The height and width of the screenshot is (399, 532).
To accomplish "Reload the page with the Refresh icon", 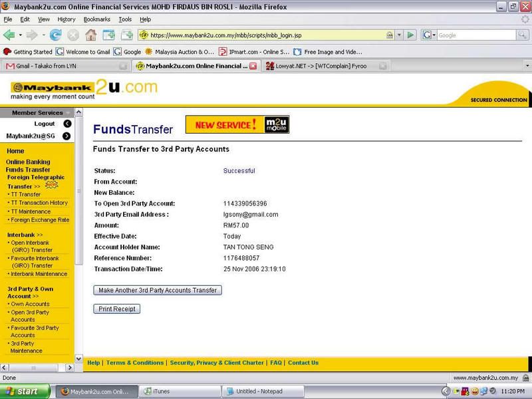I will (x=55, y=35).
